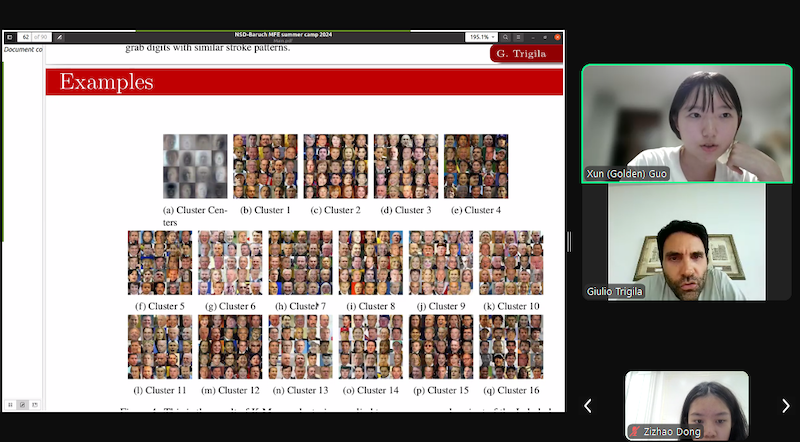The image size is (800, 442).
Task: Select Giulio Trigila video tile
Action: coord(687,242)
